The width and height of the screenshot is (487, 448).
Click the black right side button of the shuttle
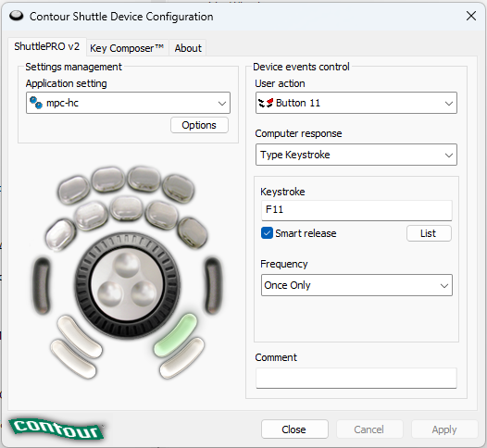pyautogui.click(x=213, y=285)
